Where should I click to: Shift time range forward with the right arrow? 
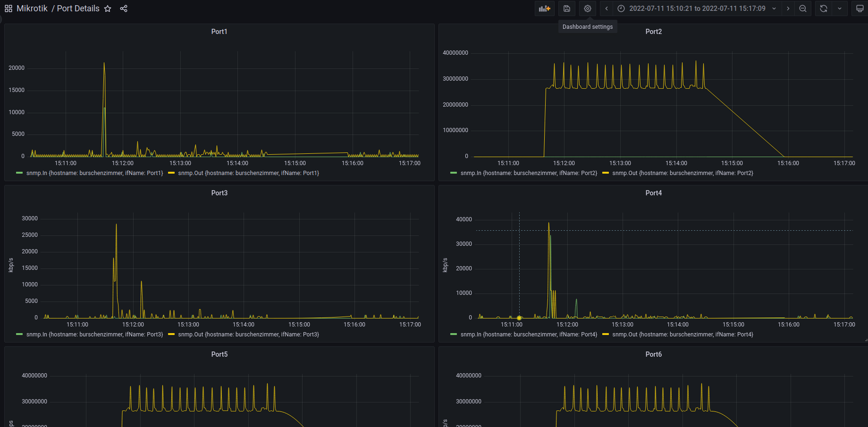[x=788, y=8]
